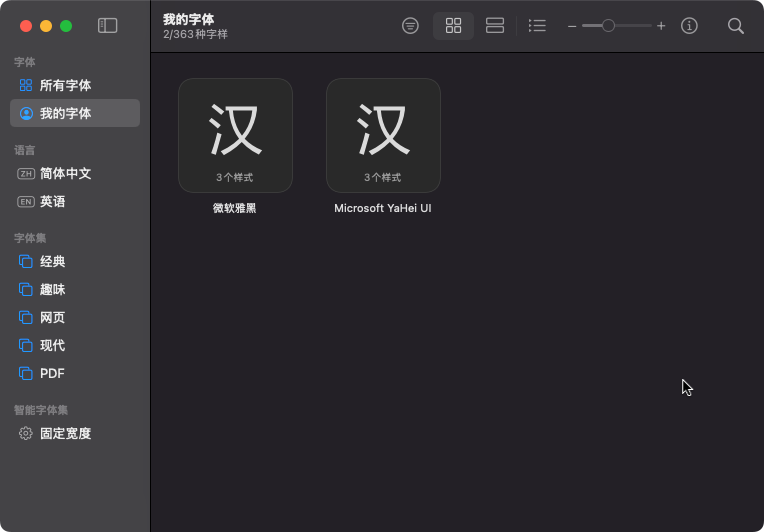Image resolution: width=764 pixels, height=532 pixels.
Task: Click the Microsoft YaHei UI name label
Action: point(383,209)
